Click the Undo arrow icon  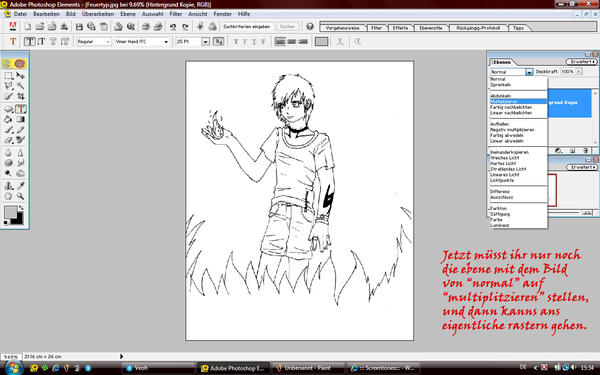[173, 26]
